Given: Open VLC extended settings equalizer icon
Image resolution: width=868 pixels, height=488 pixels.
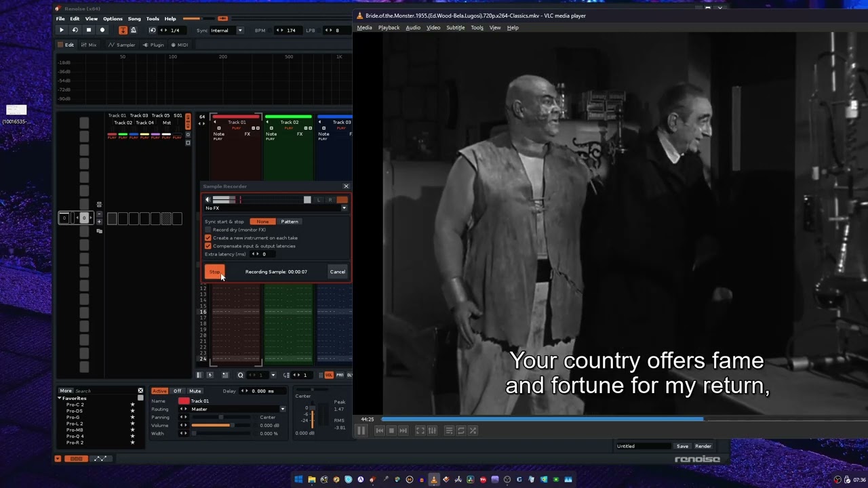Looking at the screenshot, I should [x=432, y=430].
